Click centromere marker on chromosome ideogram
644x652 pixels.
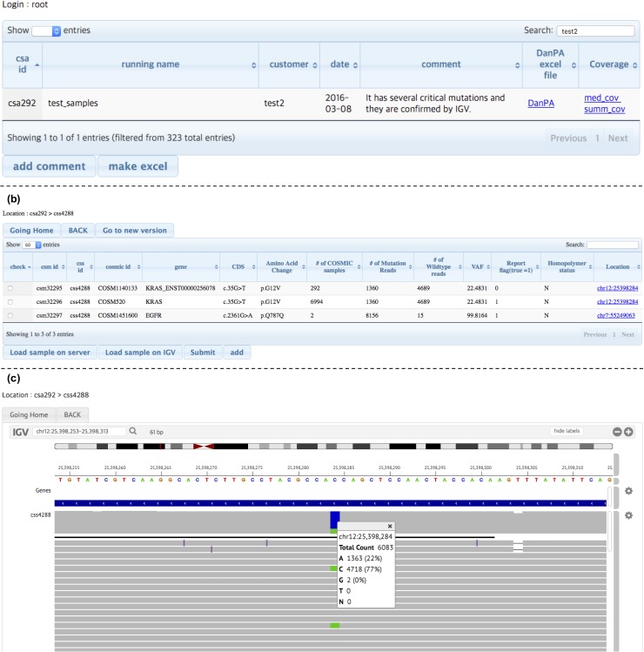[x=205, y=446]
